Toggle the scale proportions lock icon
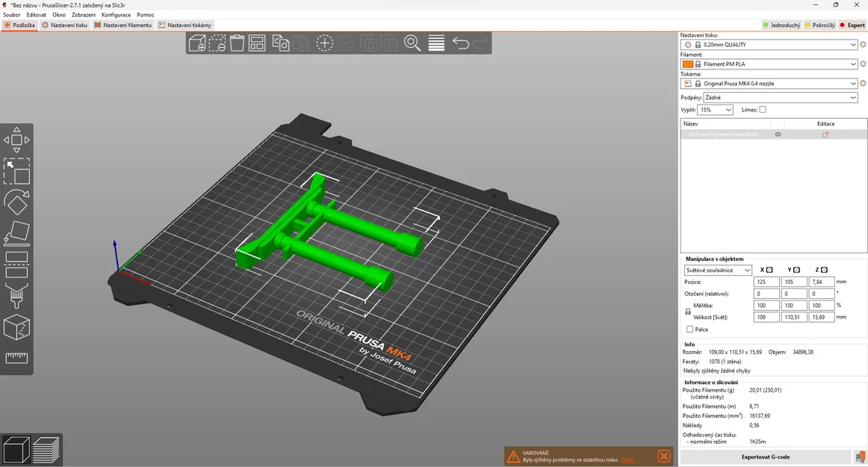Screen dimensions: 868x467 [688, 312]
